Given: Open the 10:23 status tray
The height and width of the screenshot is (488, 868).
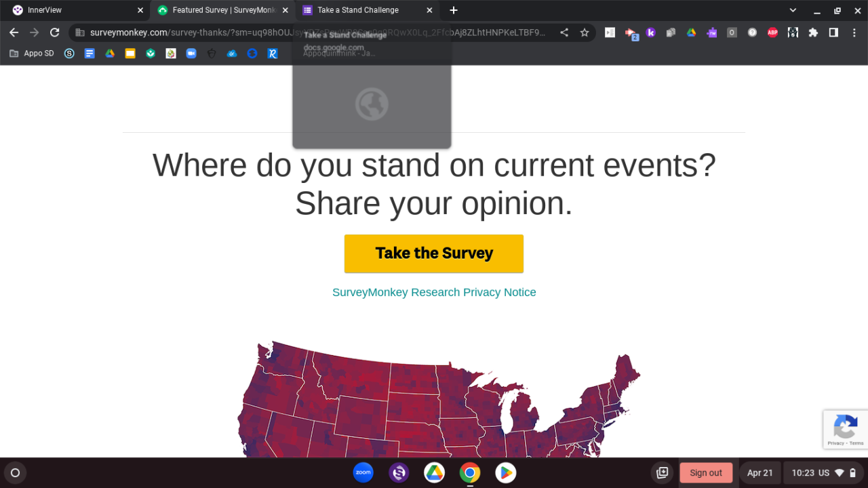Looking at the screenshot, I should pos(823,472).
